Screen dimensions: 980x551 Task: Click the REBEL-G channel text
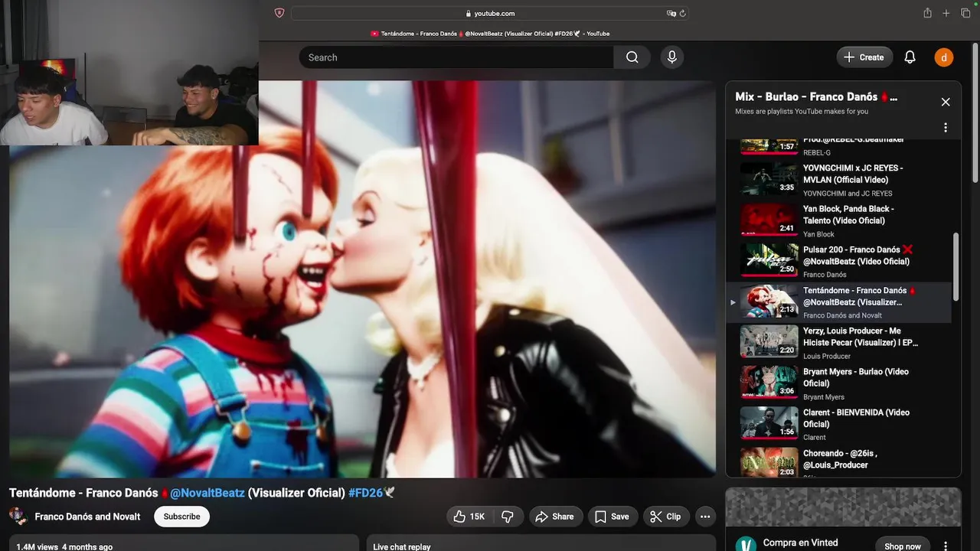[817, 153]
